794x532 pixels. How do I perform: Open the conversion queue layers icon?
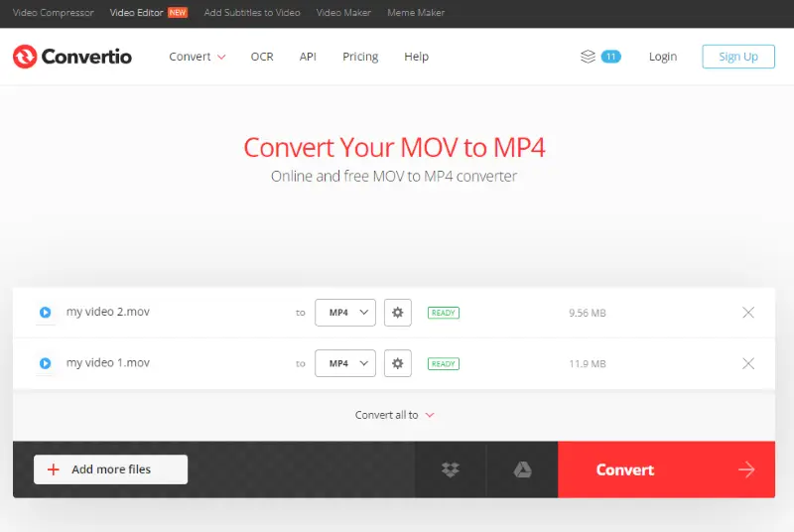(588, 57)
